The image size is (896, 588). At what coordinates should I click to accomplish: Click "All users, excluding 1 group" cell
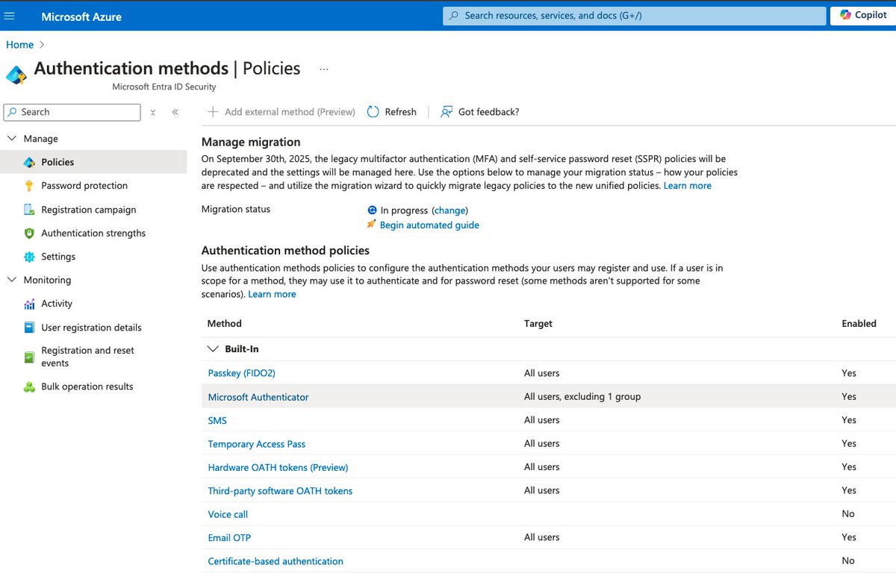[x=582, y=396]
